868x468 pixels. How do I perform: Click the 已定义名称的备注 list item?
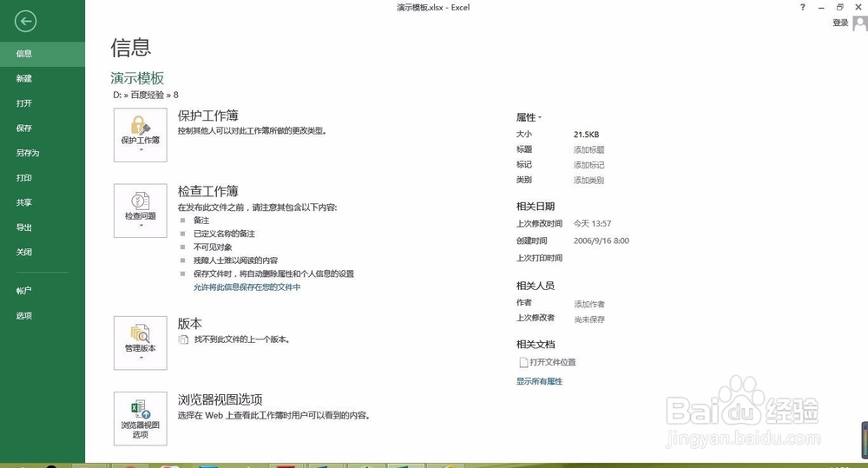point(224,234)
